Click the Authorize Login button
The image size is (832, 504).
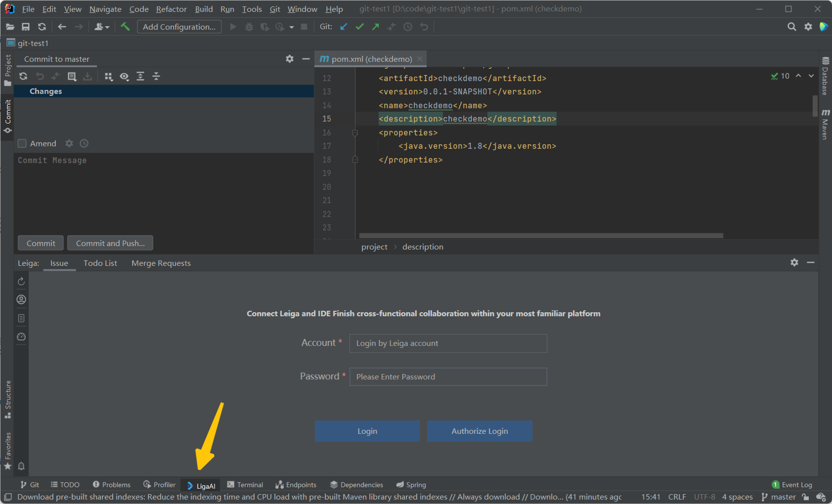pyautogui.click(x=480, y=431)
